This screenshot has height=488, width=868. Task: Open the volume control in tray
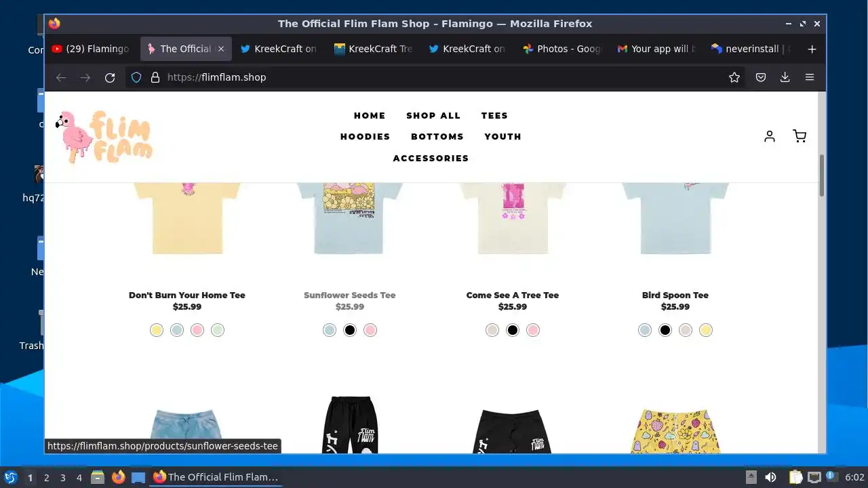coord(770,477)
